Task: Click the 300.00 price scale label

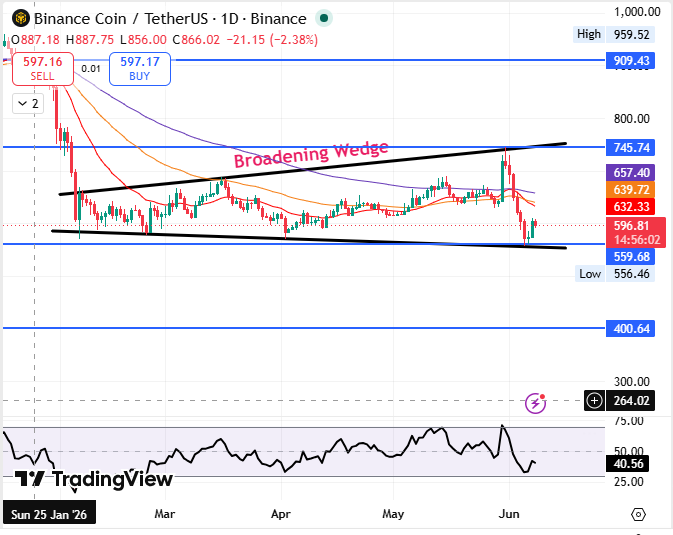Action: 631,381
